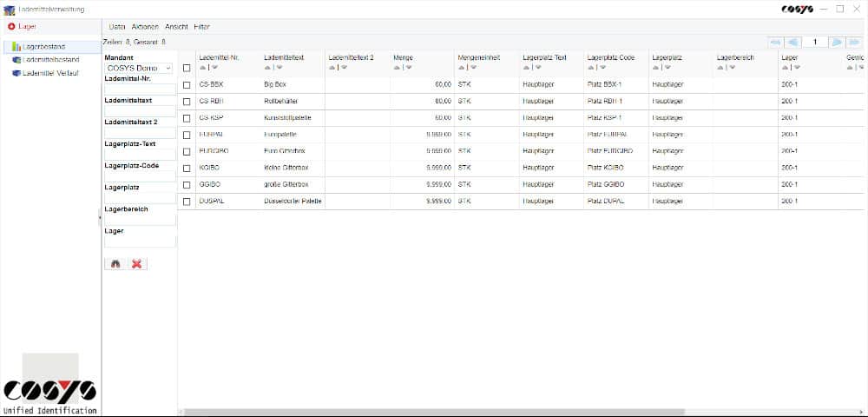Sort Lademitteltext 2 column ascending
Screen dimensions: 868x417
point(332,68)
